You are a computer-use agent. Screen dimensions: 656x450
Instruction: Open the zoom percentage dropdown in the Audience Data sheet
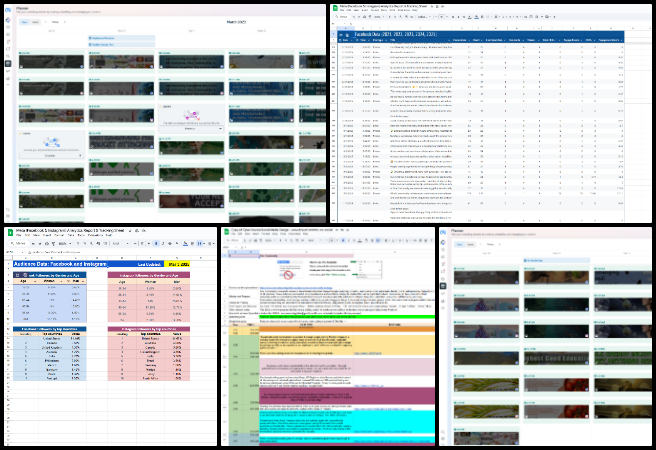(64, 243)
